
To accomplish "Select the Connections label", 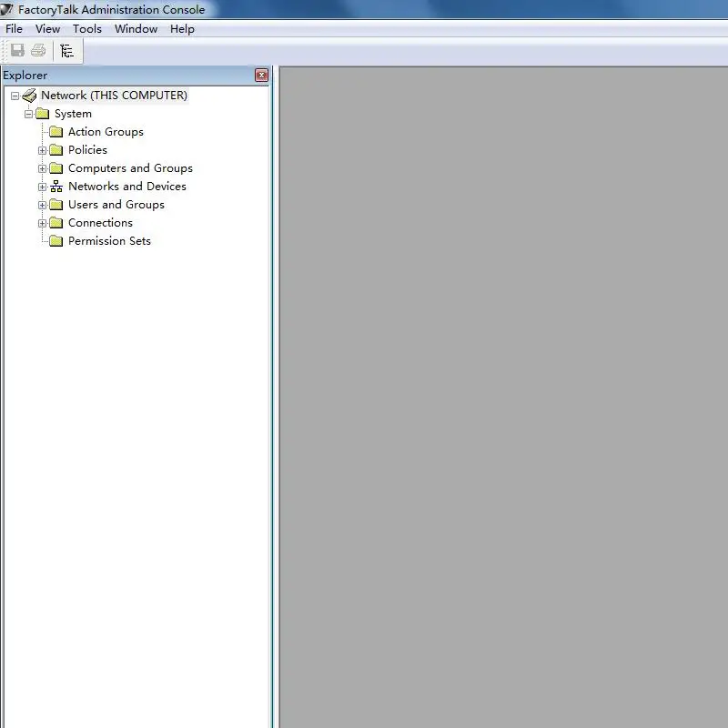I will pyautogui.click(x=100, y=223).
